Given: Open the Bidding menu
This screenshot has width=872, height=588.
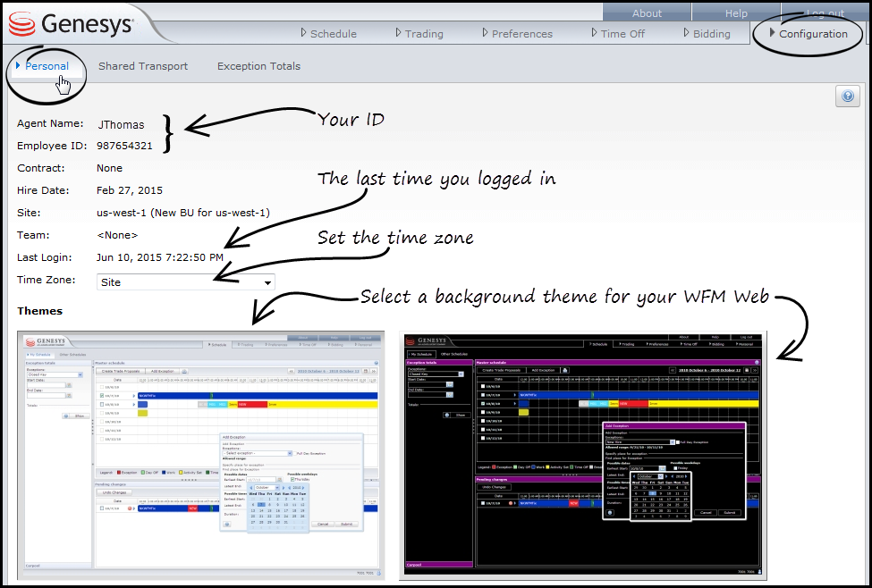Looking at the screenshot, I should point(712,34).
